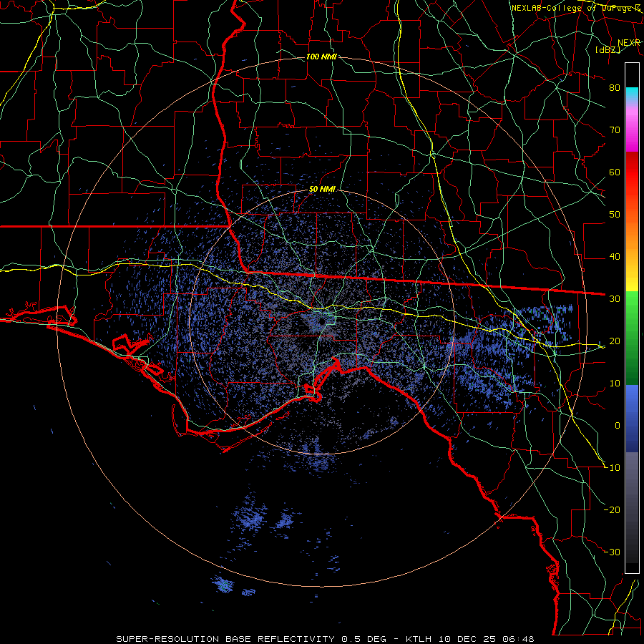Click the "[dBZ]" units label

[608, 49]
